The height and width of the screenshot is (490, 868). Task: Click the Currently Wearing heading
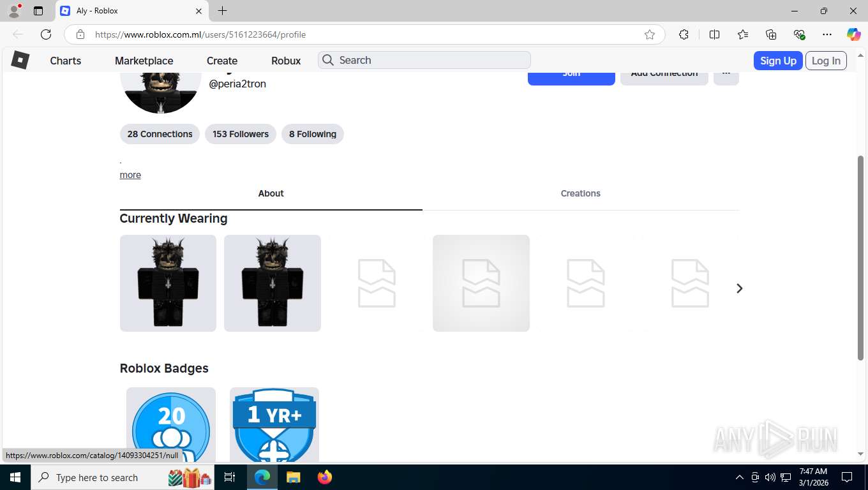[174, 218]
